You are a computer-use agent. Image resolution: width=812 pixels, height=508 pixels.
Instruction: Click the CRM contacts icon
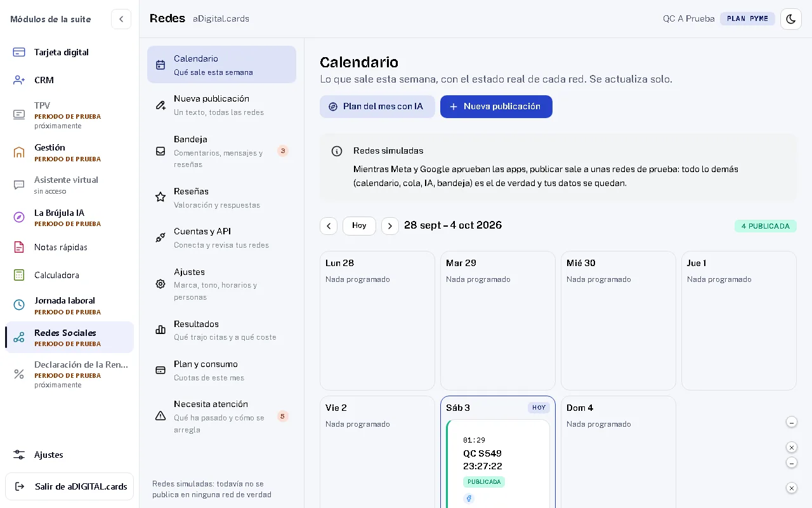pos(19,80)
